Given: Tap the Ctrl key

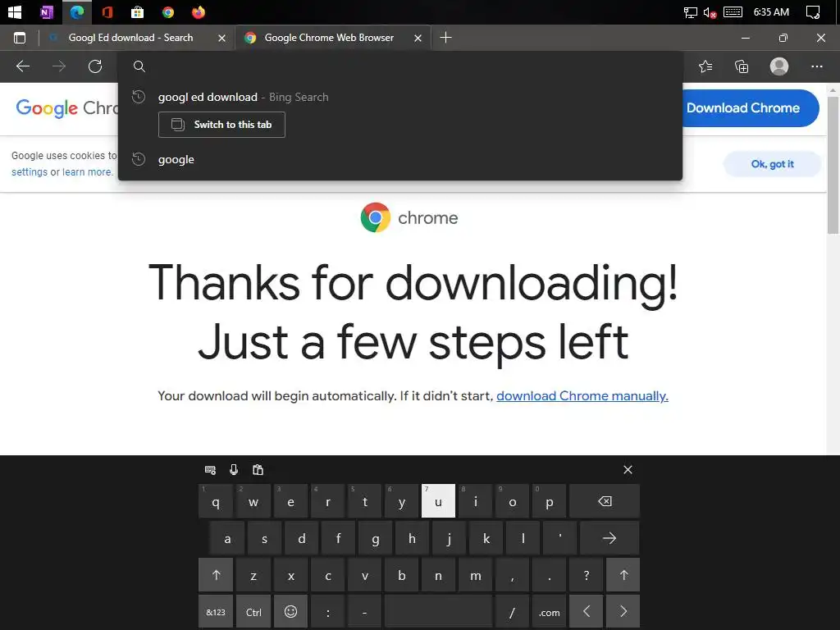Looking at the screenshot, I should [253, 612].
